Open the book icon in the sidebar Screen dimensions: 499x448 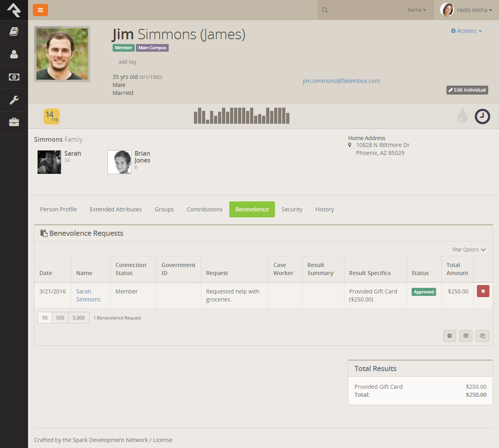[14, 32]
